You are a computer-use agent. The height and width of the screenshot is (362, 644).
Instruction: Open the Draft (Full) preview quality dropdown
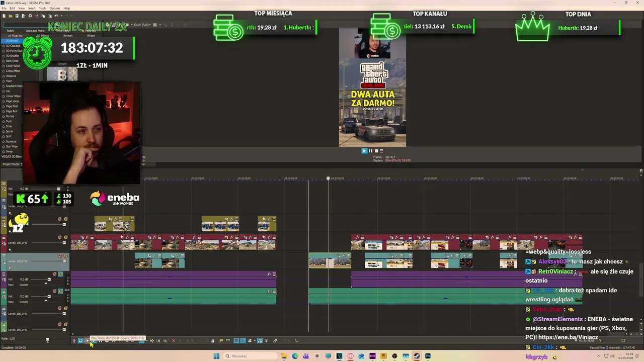143,25
